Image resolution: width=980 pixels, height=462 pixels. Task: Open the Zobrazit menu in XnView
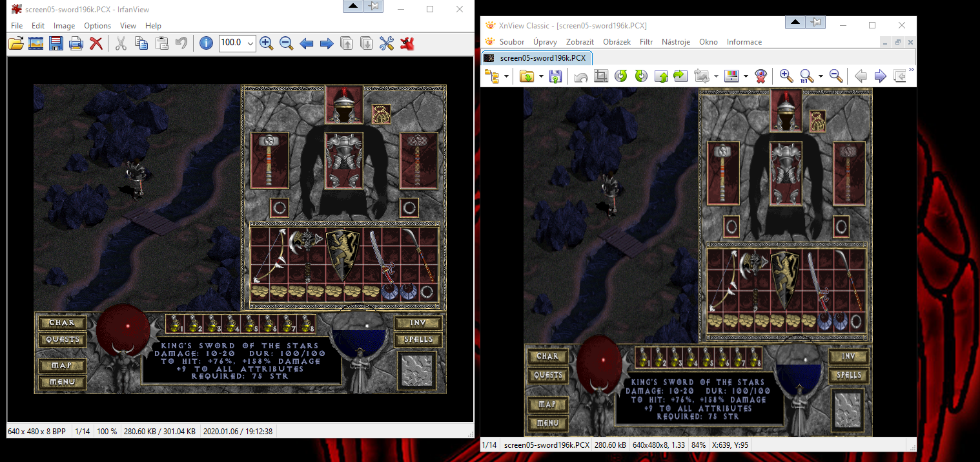click(580, 42)
